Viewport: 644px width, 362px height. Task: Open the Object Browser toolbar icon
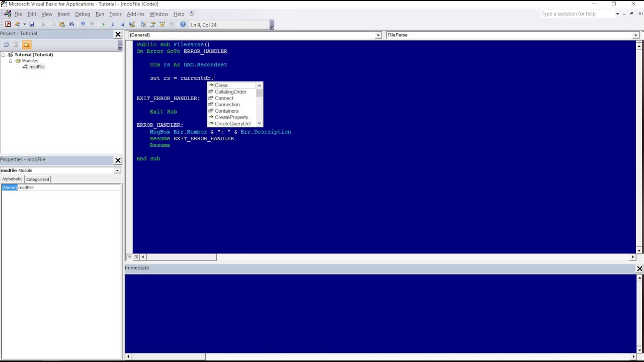point(162,24)
